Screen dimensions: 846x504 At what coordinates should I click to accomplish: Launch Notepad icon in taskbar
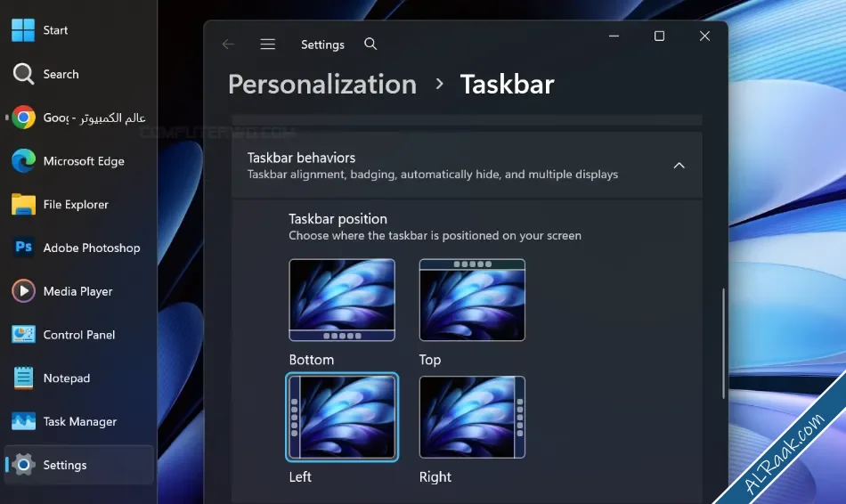23,378
